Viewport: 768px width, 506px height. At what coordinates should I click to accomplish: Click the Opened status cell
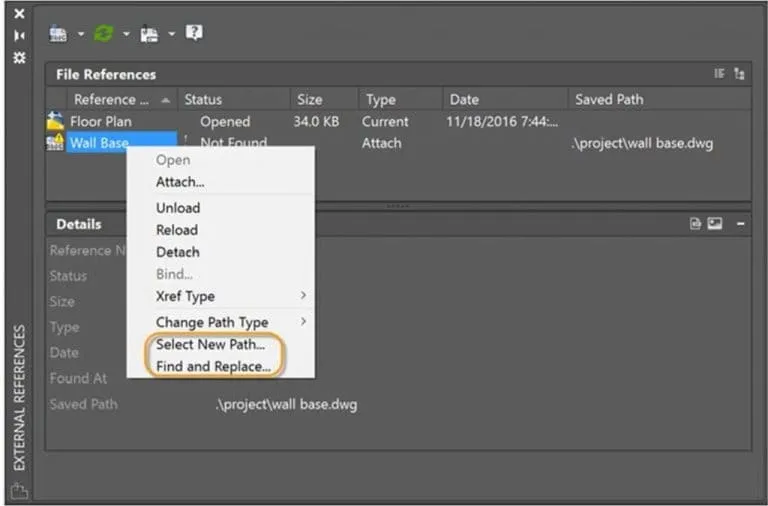coord(225,121)
